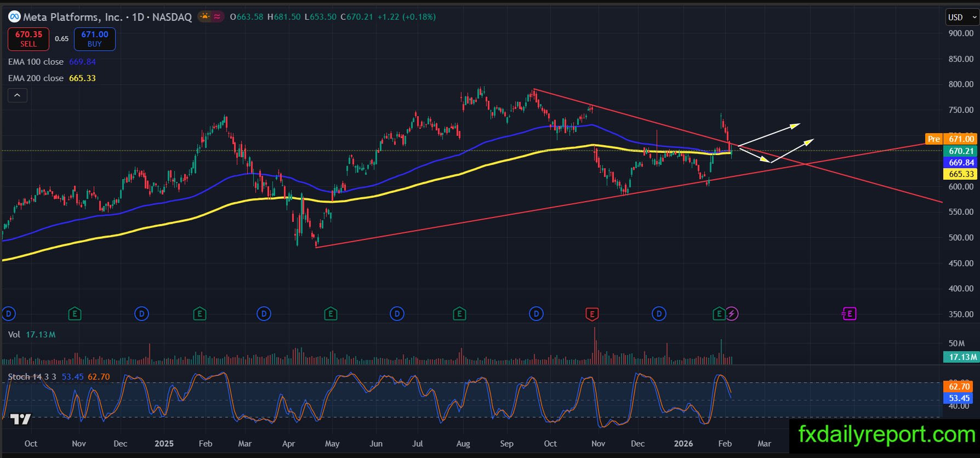Viewport: 980px width, 458px height.
Task: Click the blue 53.45 stochastic axis label
Action: pos(959,398)
